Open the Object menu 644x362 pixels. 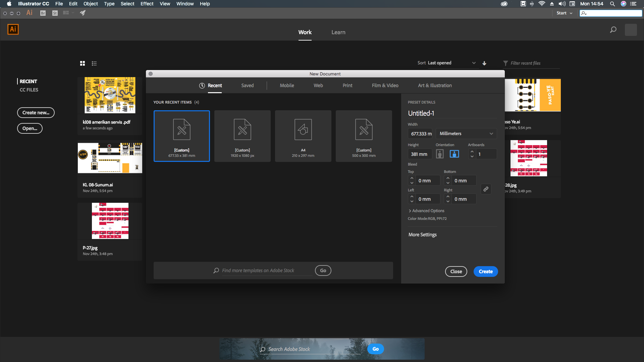(x=91, y=4)
